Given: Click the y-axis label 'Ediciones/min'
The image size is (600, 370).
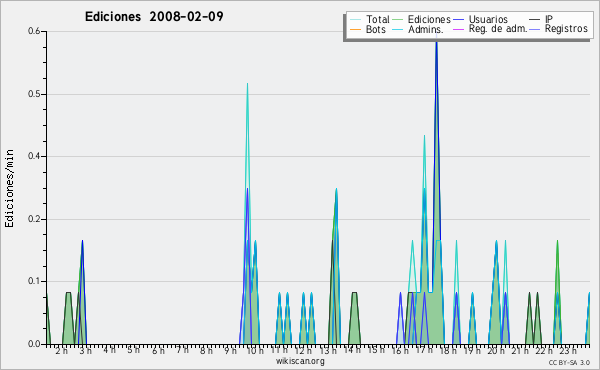Looking at the screenshot, I should 9,188.
